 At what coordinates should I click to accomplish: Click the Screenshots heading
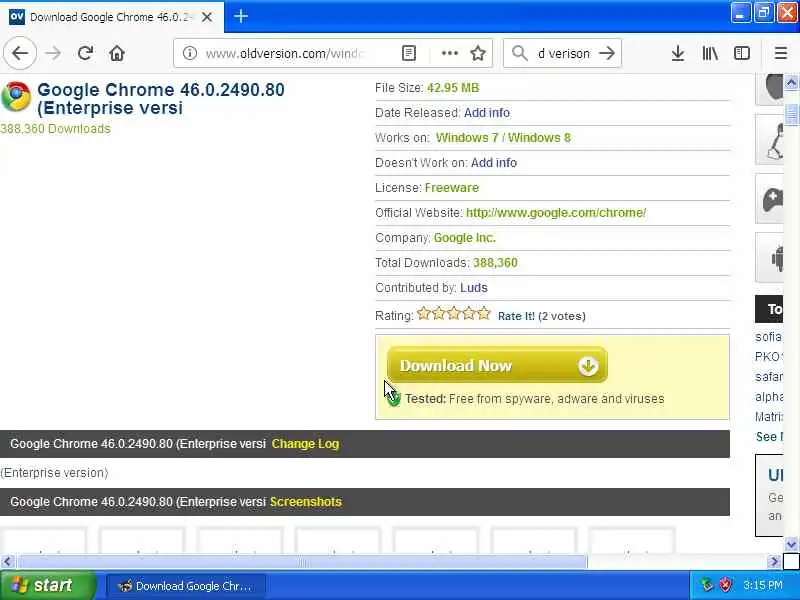(306, 502)
